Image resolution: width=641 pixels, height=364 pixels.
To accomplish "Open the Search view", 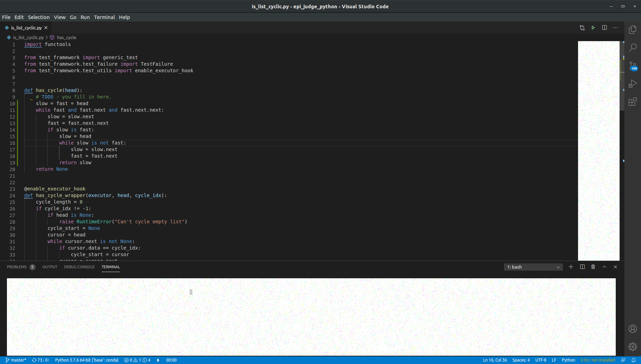I will click(633, 48).
